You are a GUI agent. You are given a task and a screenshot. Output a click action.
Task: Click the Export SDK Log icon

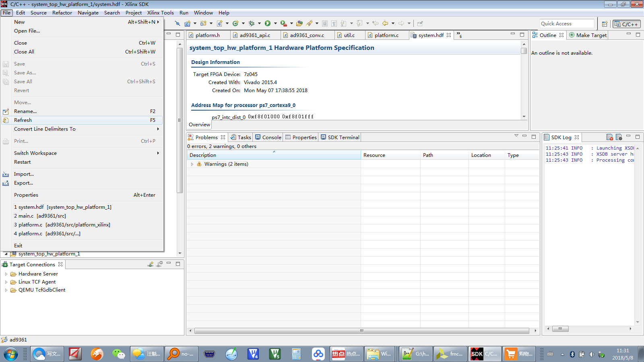click(619, 137)
